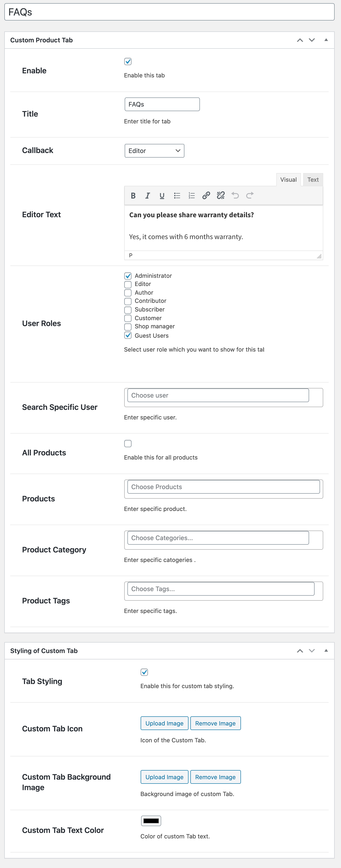The width and height of the screenshot is (341, 868).
Task: Open the Callback dropdown
Action: click(154, 151)
